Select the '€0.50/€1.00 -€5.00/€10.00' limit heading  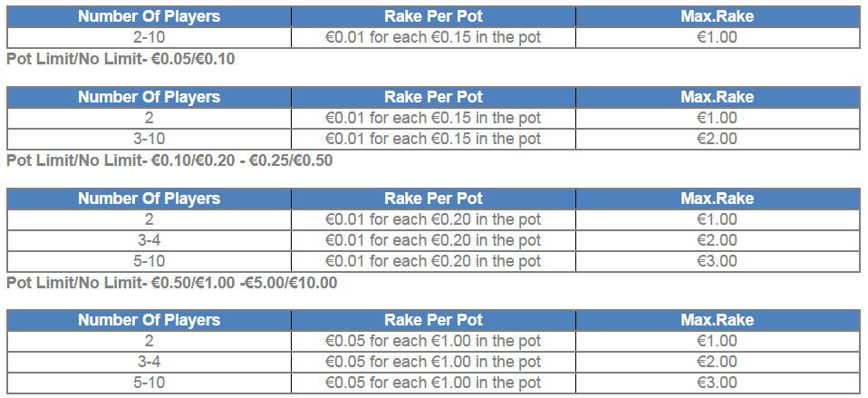point(244,283)
